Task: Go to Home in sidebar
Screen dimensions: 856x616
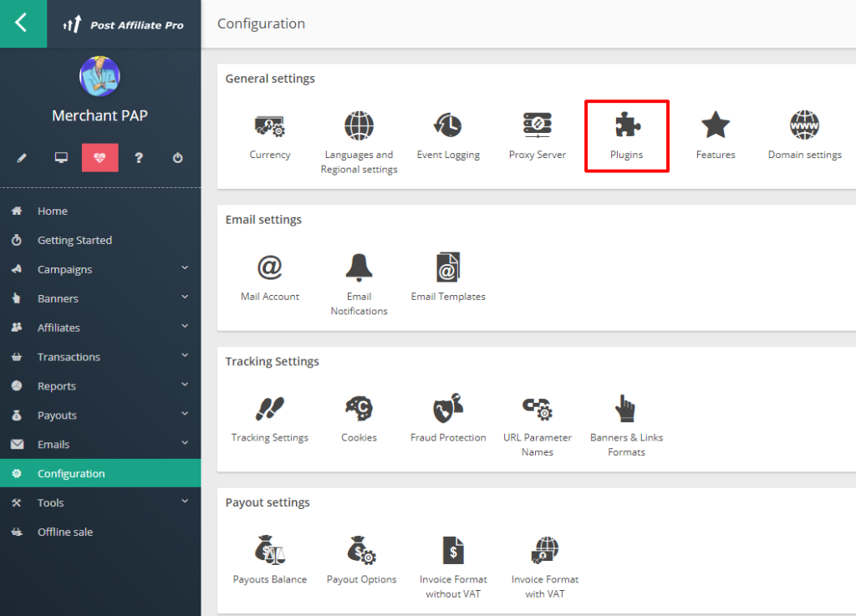Action: (x=52, y=211)
